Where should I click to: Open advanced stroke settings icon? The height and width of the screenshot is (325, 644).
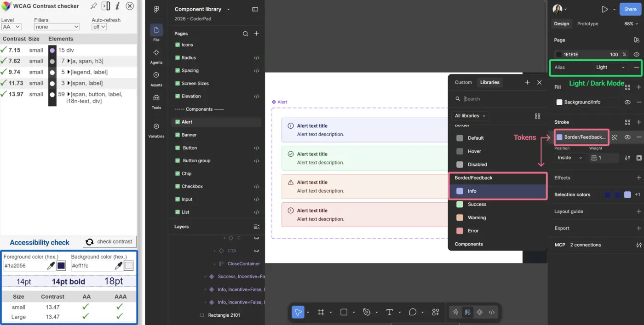point(627,158)
